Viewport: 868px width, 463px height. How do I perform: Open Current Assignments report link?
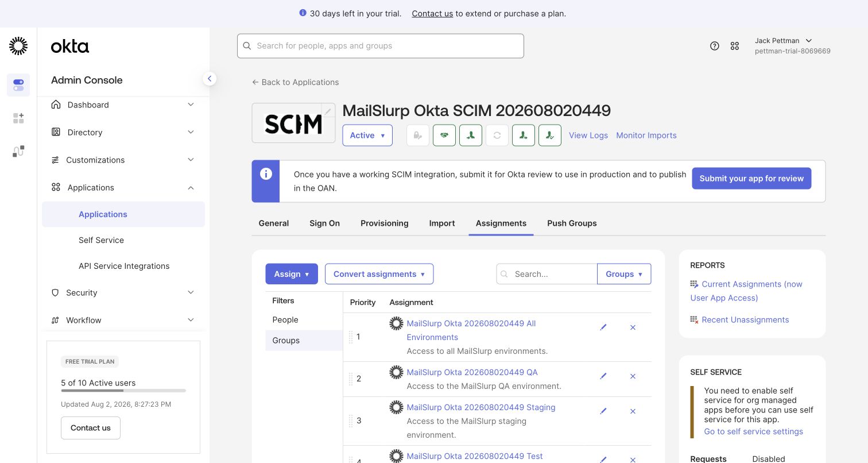[x=746, y=291]
